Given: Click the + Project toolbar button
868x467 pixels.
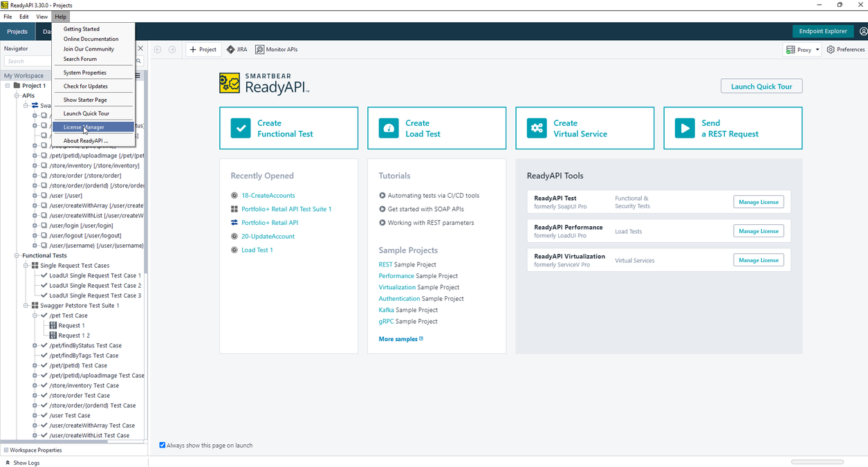Looking at the screenshot, I should click(x=203, y=50).
